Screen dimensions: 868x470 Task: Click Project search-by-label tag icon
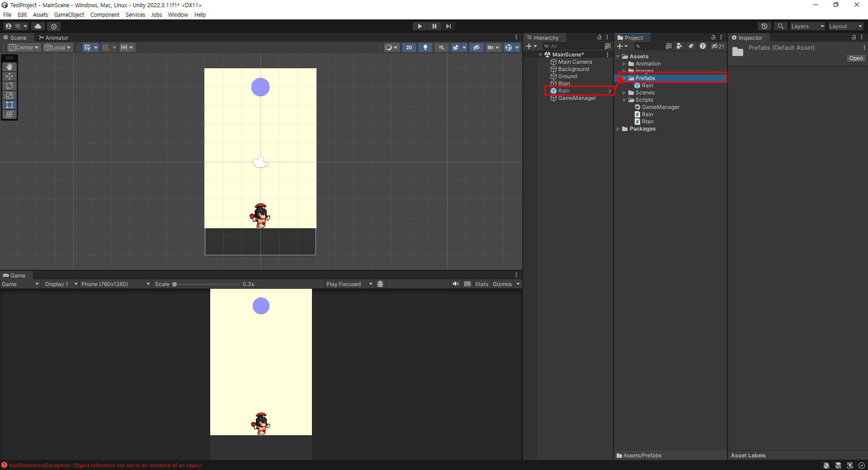691,46
